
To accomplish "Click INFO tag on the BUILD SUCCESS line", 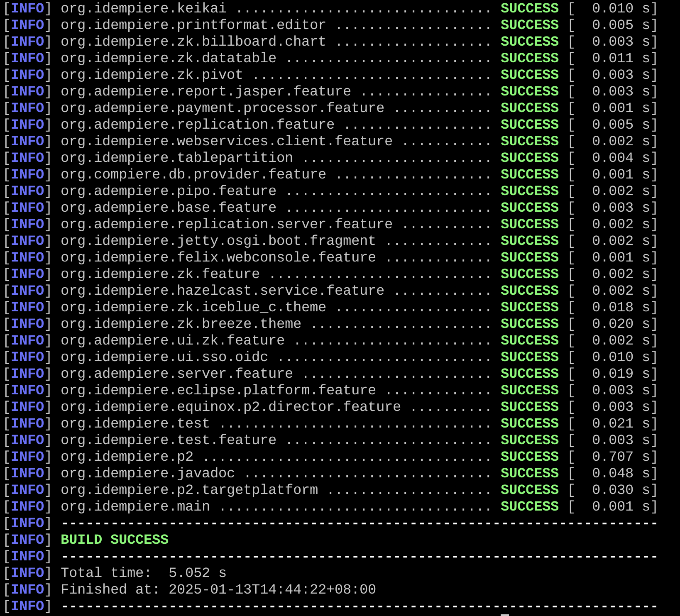I will click(27, 540).
